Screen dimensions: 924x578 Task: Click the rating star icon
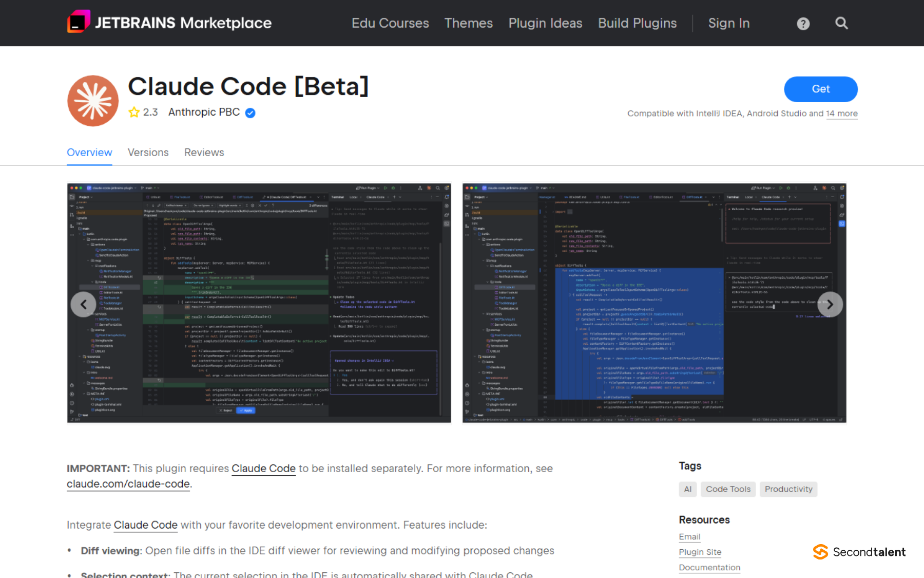point(134,112)
